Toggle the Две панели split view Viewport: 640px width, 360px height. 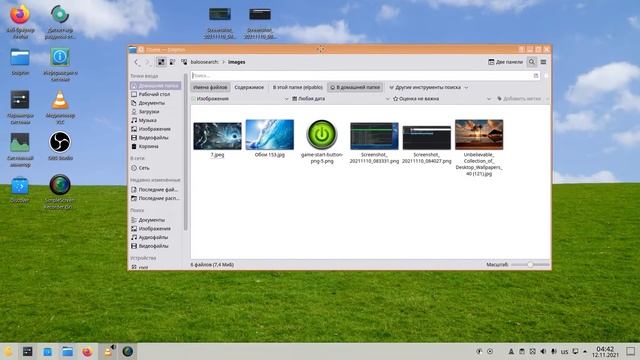point(505,62)
